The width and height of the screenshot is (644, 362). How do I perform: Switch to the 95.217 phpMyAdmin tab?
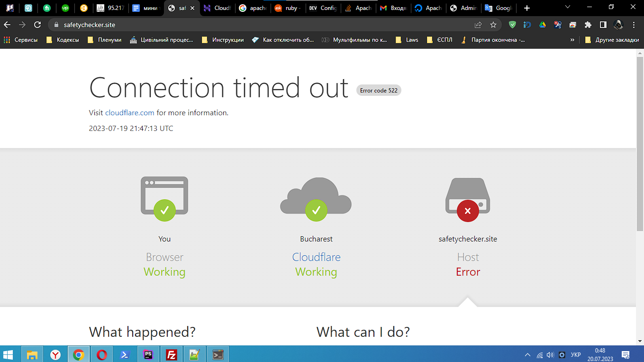[110, 8]
